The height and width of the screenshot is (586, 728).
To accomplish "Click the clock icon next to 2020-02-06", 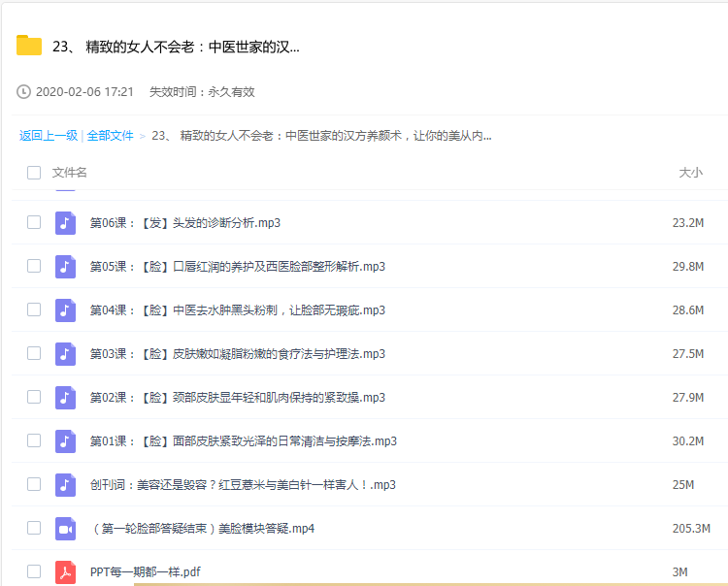I will click(23, 92).
